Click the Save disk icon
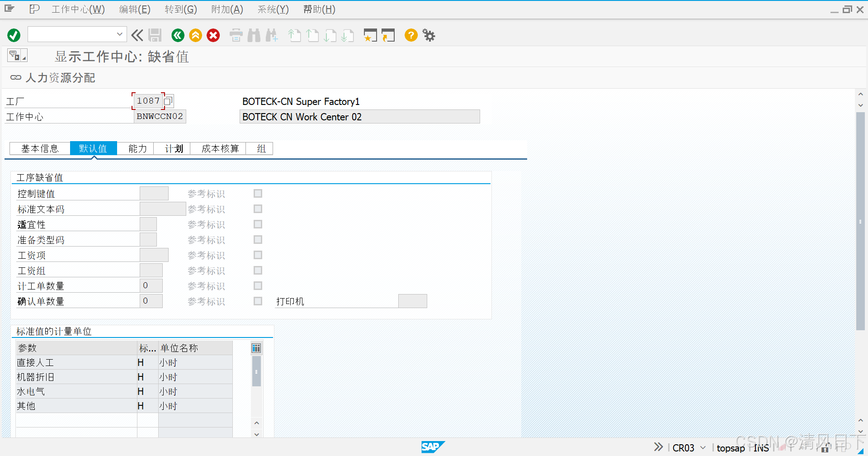This screenshot has width=868, height=456. (x=155, y=35)
